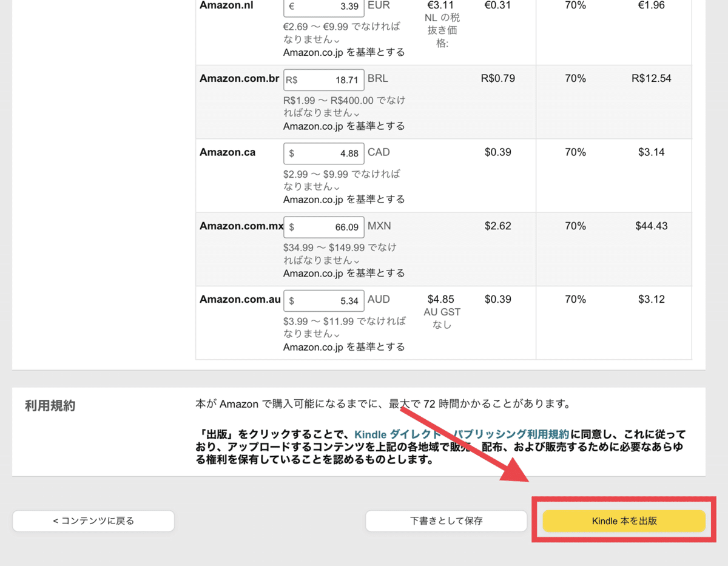Click 下書きとして保存 save draft button
Screen dimensions: 728x566
coord(446,521)
